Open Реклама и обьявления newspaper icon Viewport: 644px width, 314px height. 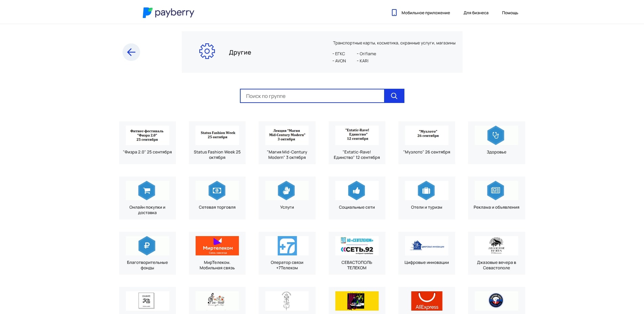coord(496,190)
